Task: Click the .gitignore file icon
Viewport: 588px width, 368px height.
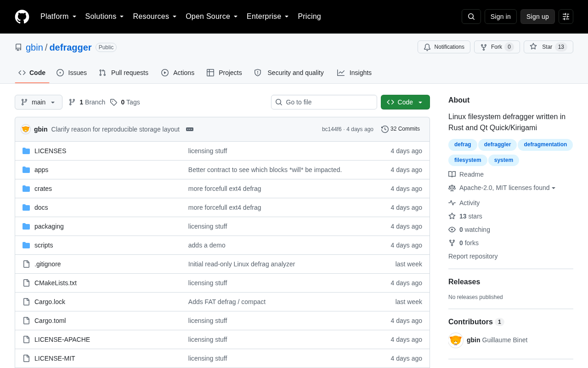Action: 26,264
